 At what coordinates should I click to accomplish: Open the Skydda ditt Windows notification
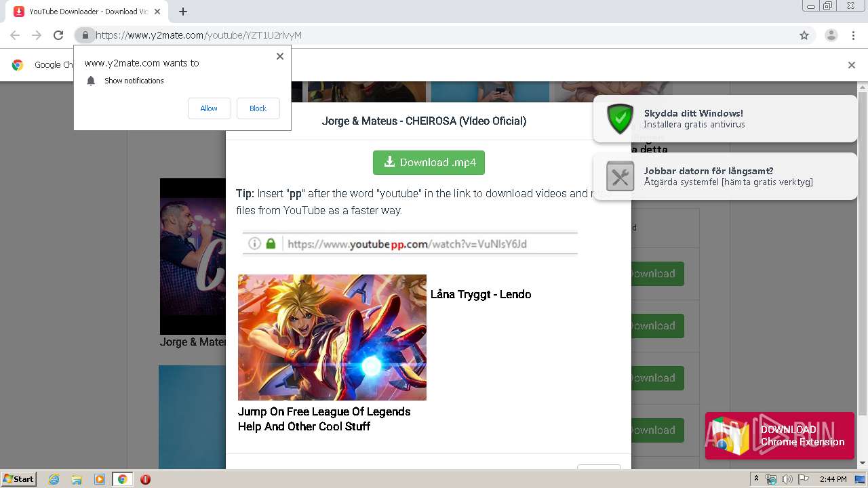[725, 119]
